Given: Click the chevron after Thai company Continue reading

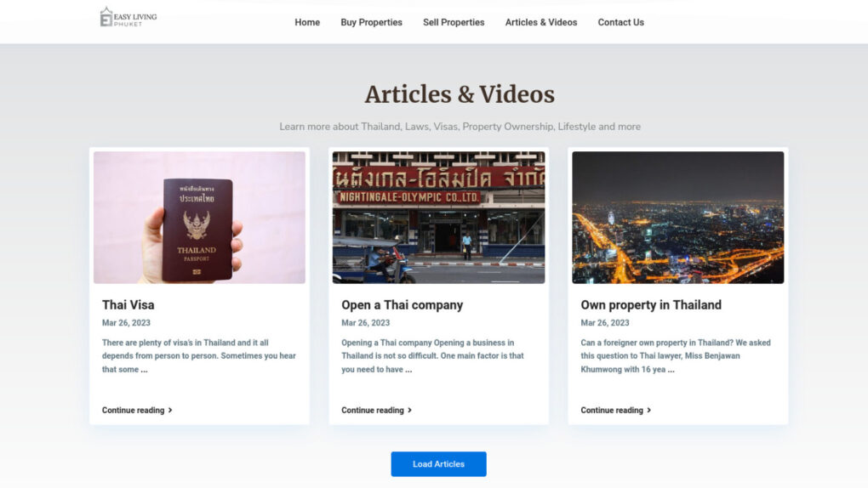Looking at the screenshot, I should [409, 410].
